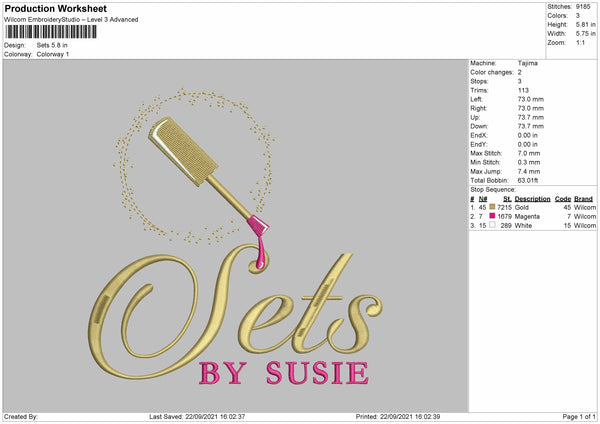
Task: Click the 'Magenta' description in stop sequence
Action: pos(527,217)
